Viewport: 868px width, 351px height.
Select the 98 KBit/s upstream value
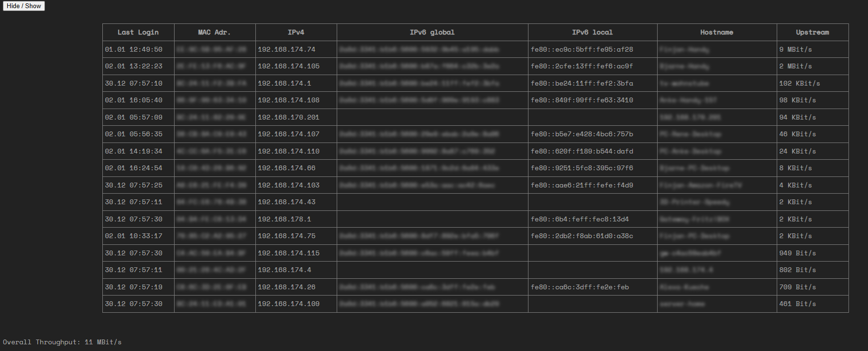tap(798, 100)
